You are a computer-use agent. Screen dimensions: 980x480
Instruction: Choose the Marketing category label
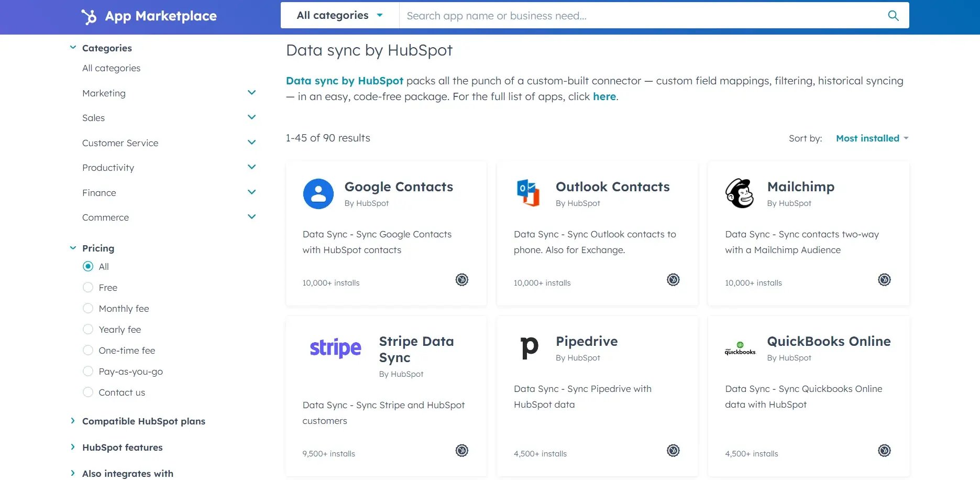coord(104,93)
